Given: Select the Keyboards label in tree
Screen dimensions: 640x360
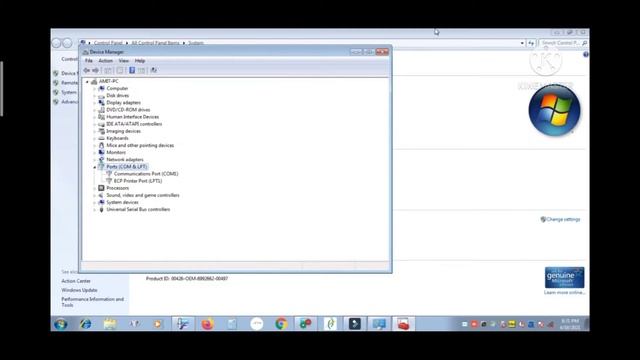Looking at the screenshot, I should tap(118, 138).
